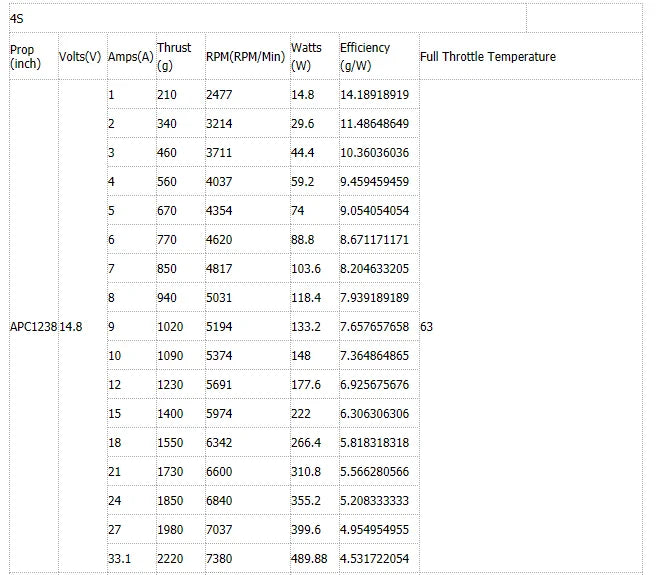
Task: Click watts value 44.4
Action: (302, 152)
